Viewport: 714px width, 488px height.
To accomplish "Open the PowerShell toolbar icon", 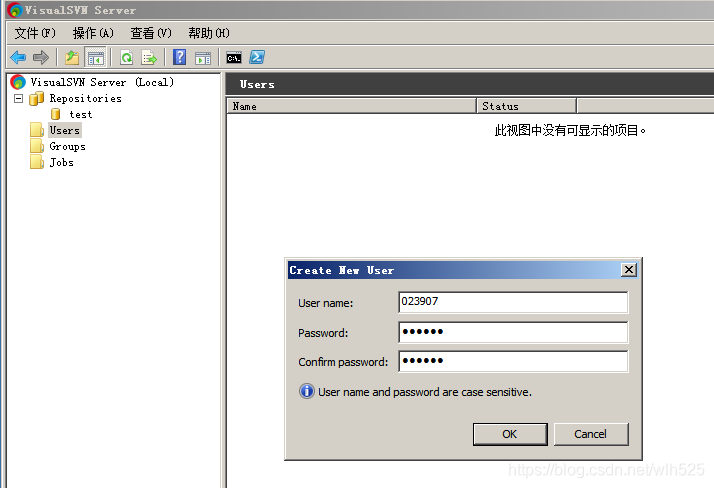I will pos(257,57).
